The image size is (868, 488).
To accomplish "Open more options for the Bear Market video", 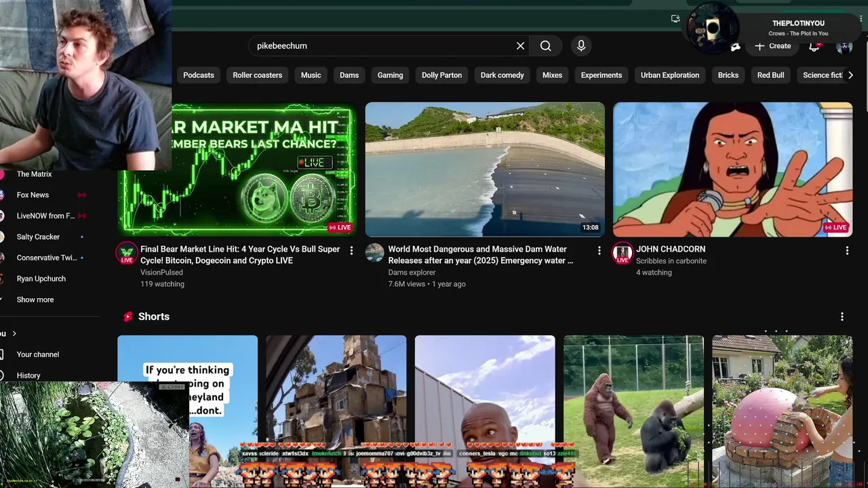I will click(x=351, y=251).
